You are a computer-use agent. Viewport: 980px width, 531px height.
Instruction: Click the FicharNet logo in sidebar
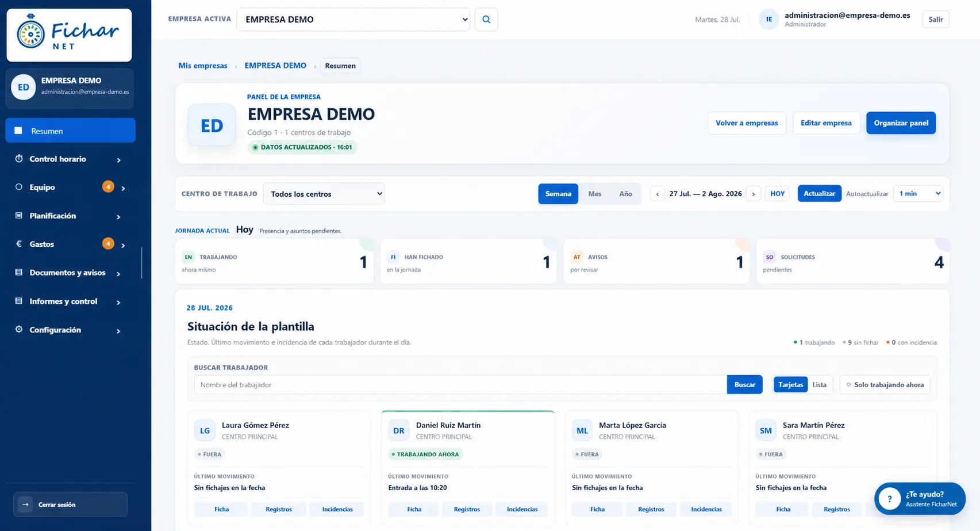coord(69,35)
